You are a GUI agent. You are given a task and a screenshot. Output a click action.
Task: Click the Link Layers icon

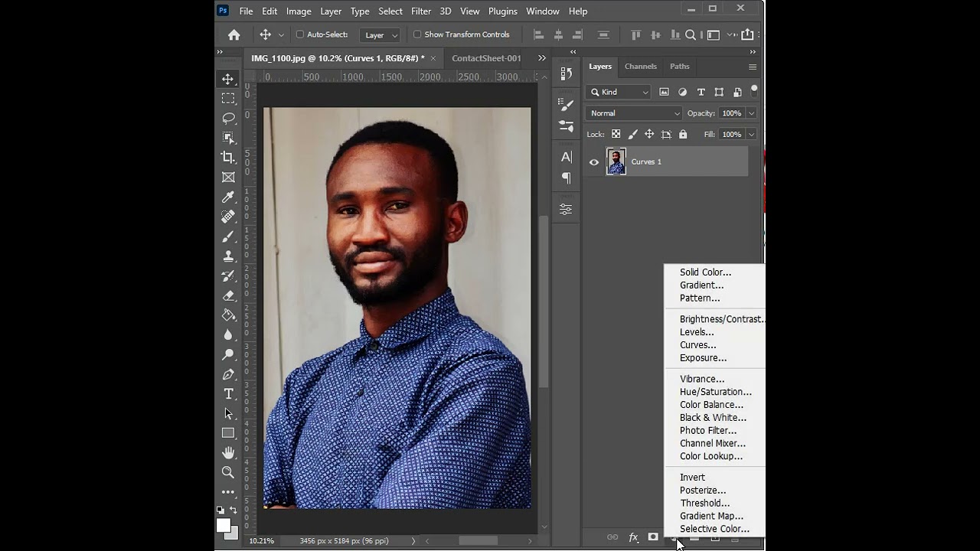click(x=612, y=537)
